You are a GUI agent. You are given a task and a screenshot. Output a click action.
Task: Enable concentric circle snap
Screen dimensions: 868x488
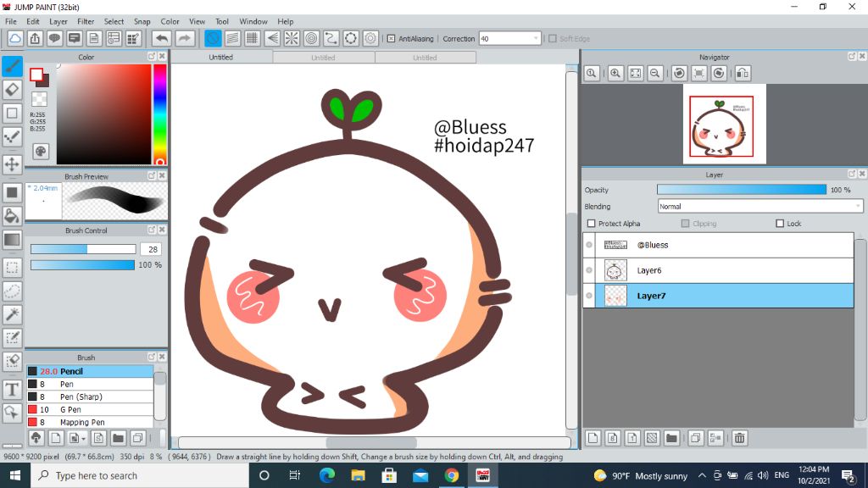(312, 39)
